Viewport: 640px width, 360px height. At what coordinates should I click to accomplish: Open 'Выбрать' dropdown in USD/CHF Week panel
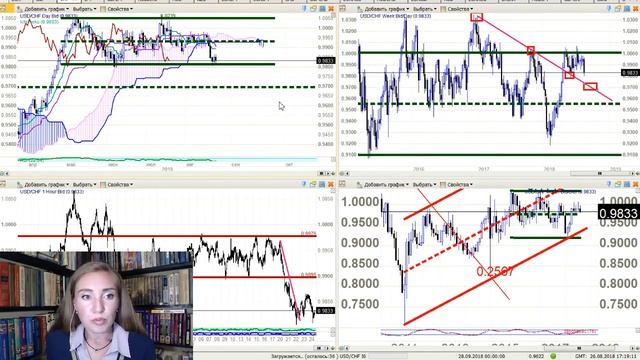pos(424,9)
